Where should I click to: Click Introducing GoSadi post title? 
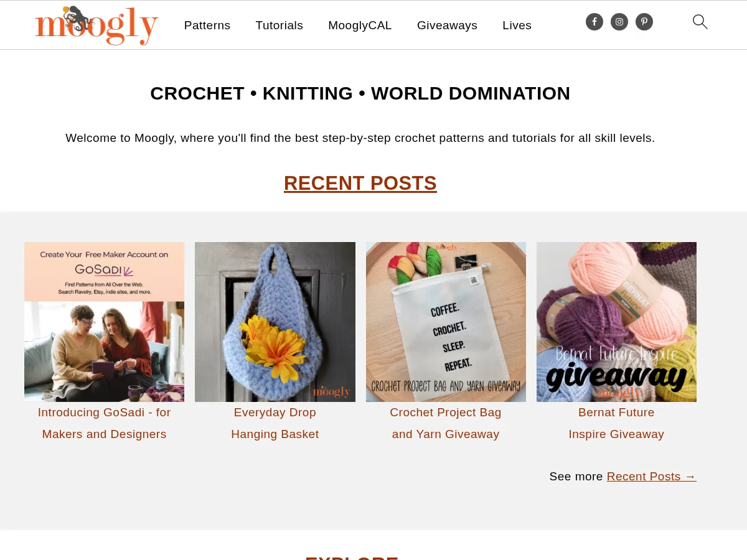tap(104, 423)
